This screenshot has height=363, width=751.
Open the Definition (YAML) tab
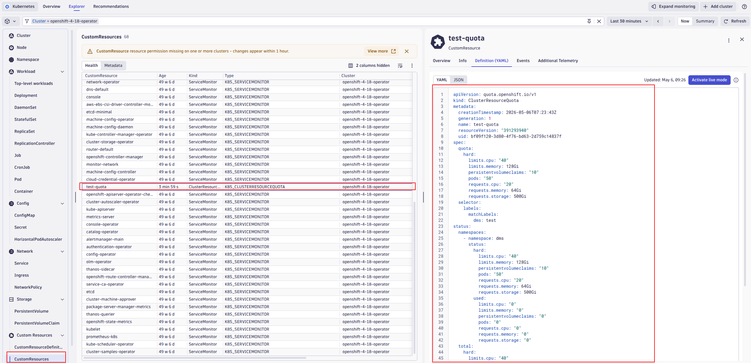click(491, 61)
